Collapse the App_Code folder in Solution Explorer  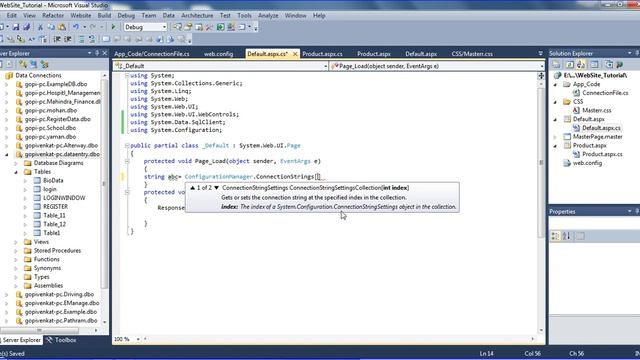pyautogui.click(x=555, y=84)
